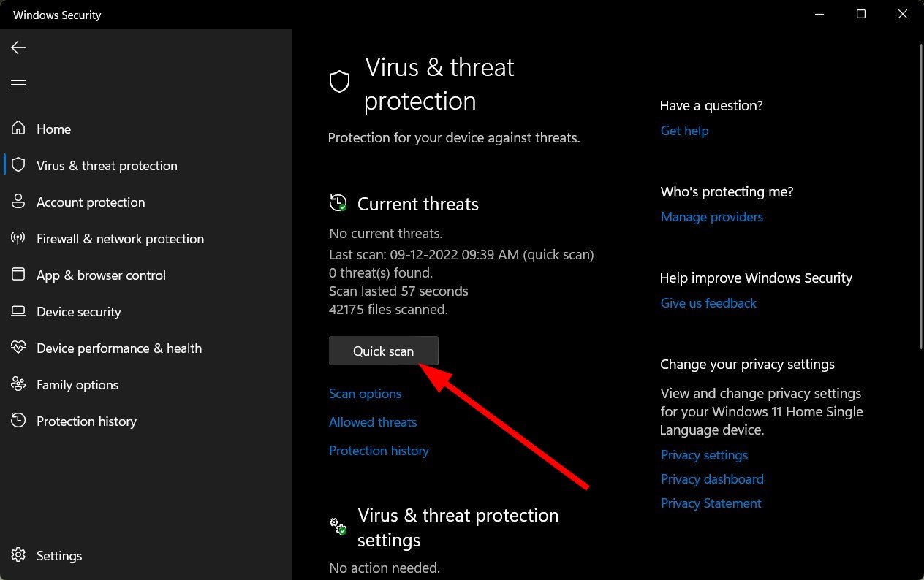
Task: Click the App & browser control icon
Action: pos(18,275)
